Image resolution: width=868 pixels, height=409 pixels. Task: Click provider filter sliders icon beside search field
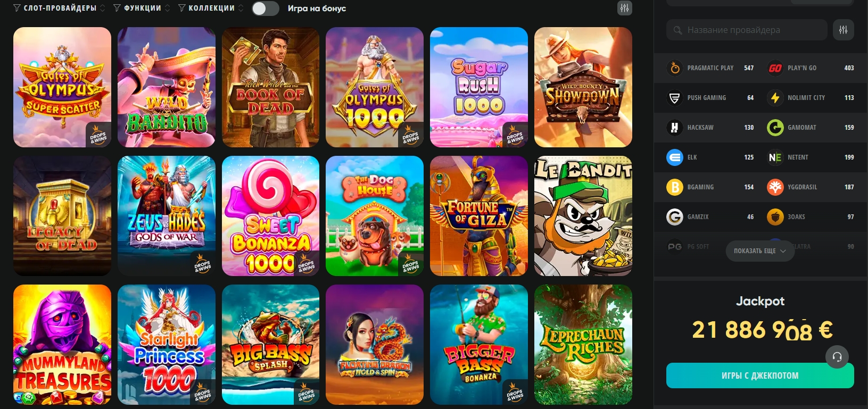(843, 30)
